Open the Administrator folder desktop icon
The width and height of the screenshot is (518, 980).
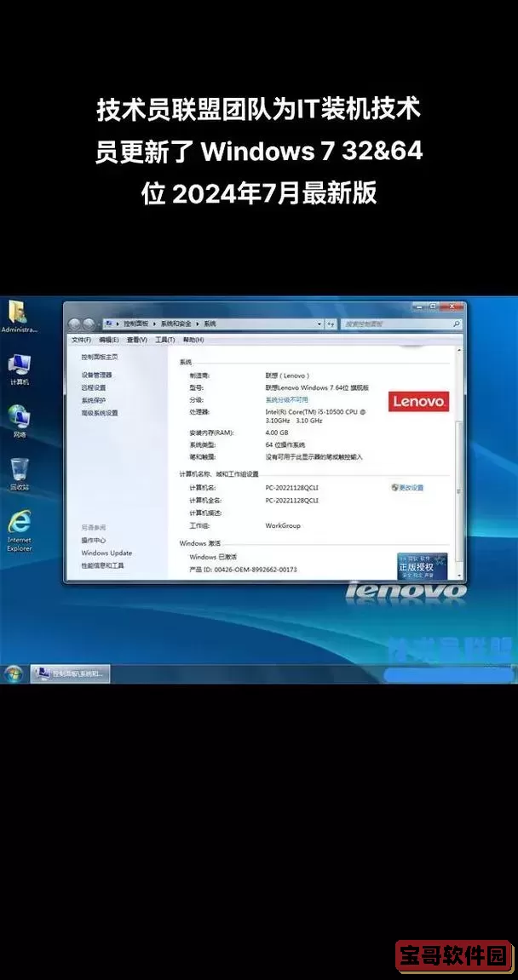pyautogui.click(x=19, y=316)
